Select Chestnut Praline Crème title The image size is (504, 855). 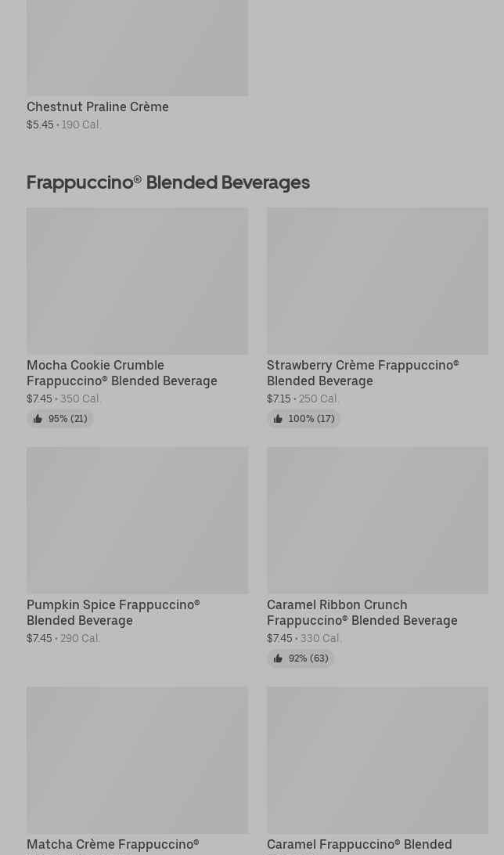click(98, 106)
